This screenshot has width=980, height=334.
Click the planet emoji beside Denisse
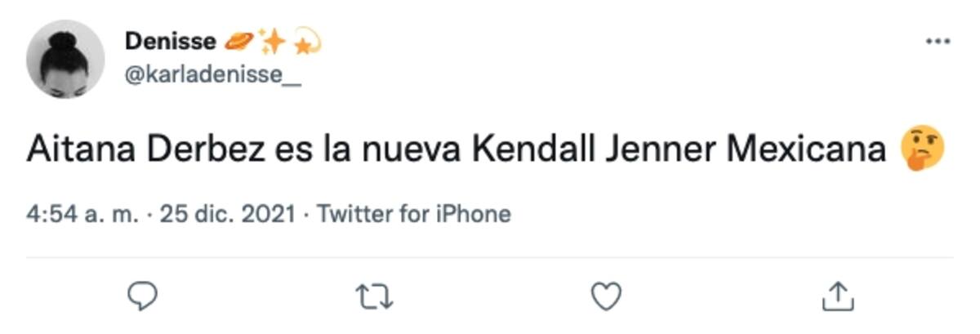tap(238, 40)
